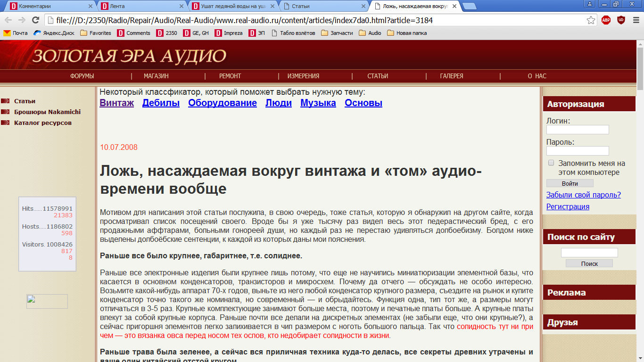Image resolution: width=644 pixels, height=362 pixels.
Task: Click the Логин input field
Action: coord(578,130)
